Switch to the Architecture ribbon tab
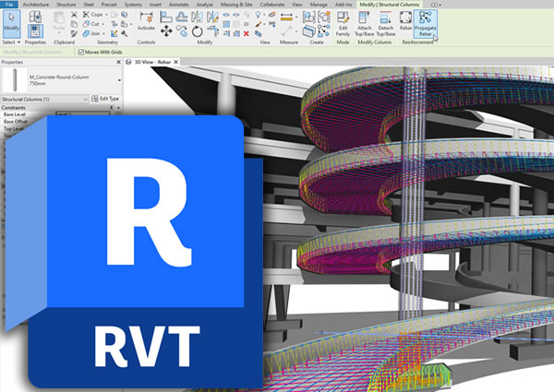This screenshot has height=392, width=554. click(x=36, y=5)
